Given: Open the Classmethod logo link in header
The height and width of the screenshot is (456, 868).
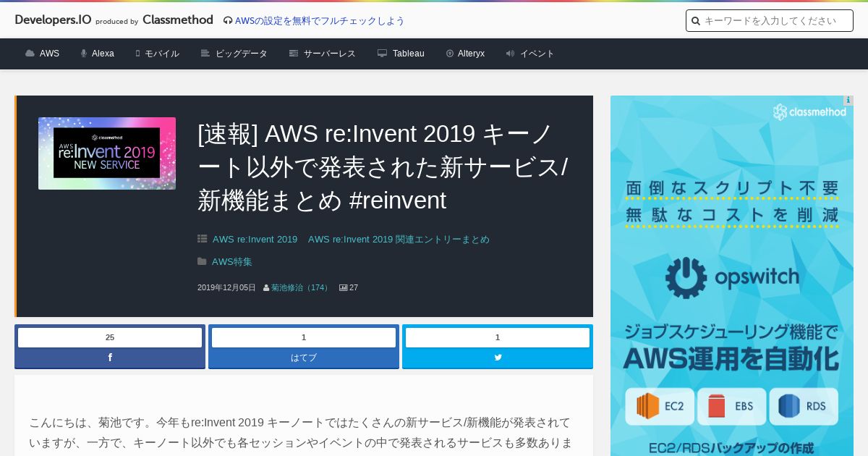Looking at the screenshot, I should 178,20.
